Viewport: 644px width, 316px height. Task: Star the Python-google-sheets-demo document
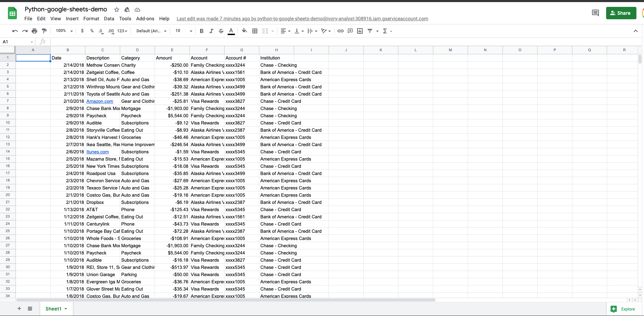tap(117, 10)
